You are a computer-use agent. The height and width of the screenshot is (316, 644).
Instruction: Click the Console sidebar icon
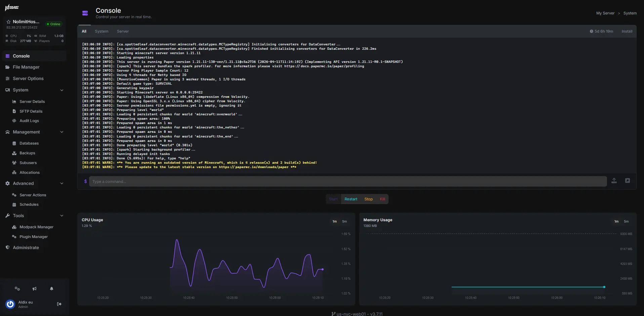7,56
